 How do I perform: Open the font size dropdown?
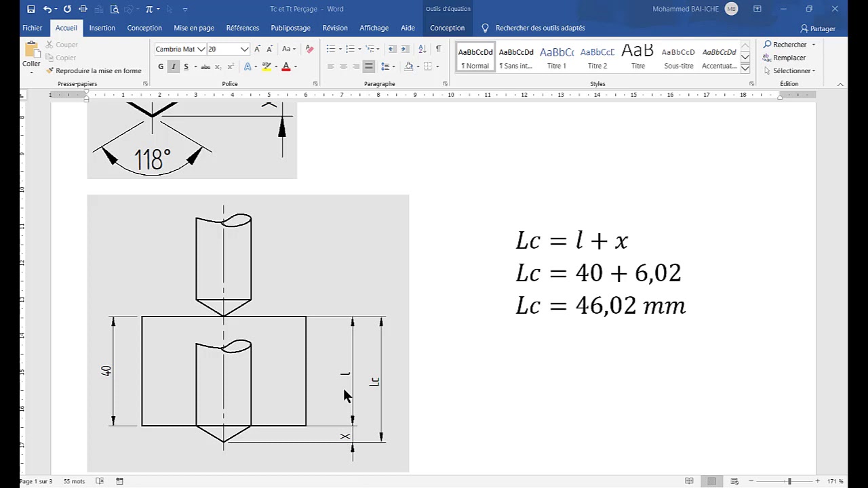point(244,49)
